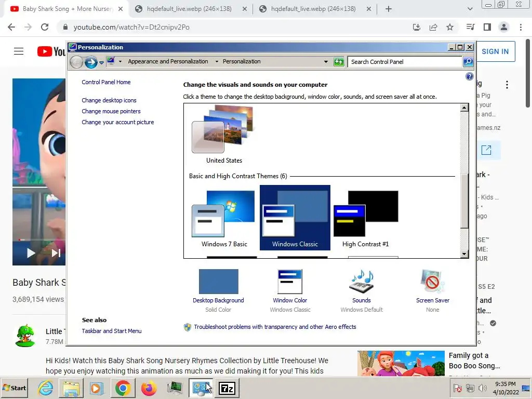Click the green refresh button in Personalization

coord(339,62)
